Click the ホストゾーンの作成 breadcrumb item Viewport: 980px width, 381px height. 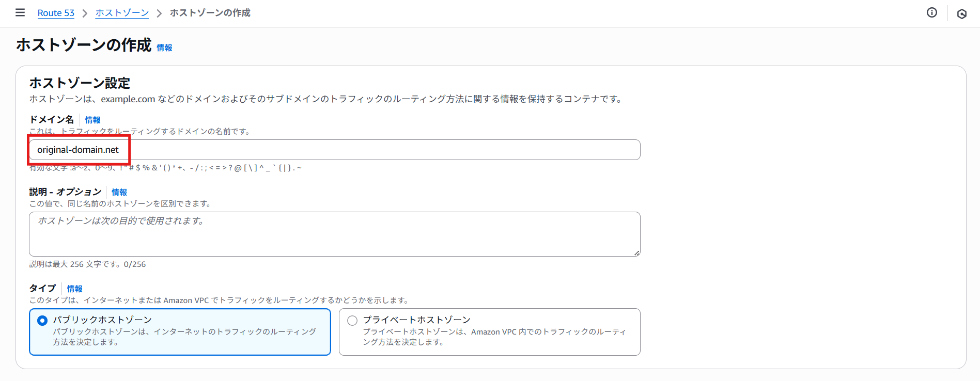point(210,13)
